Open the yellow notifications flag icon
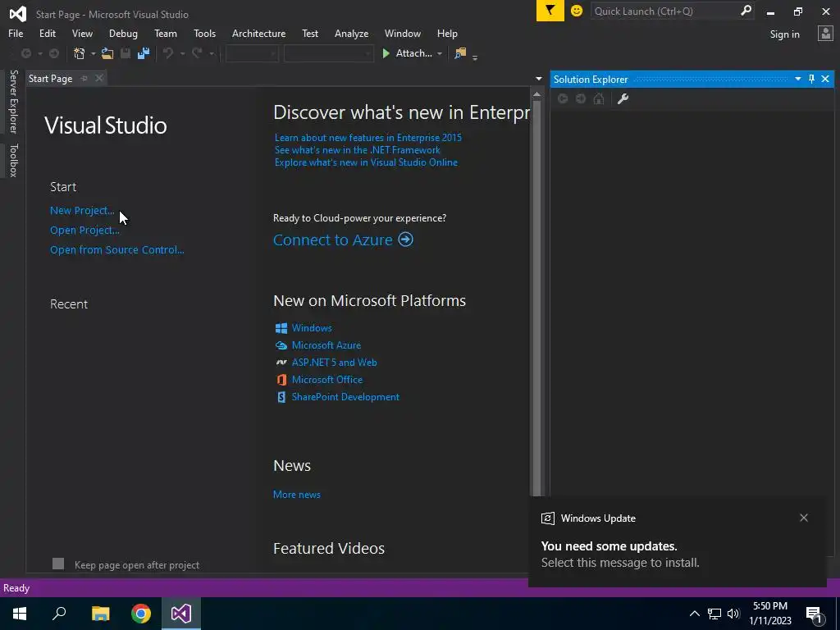 [550, 11]
